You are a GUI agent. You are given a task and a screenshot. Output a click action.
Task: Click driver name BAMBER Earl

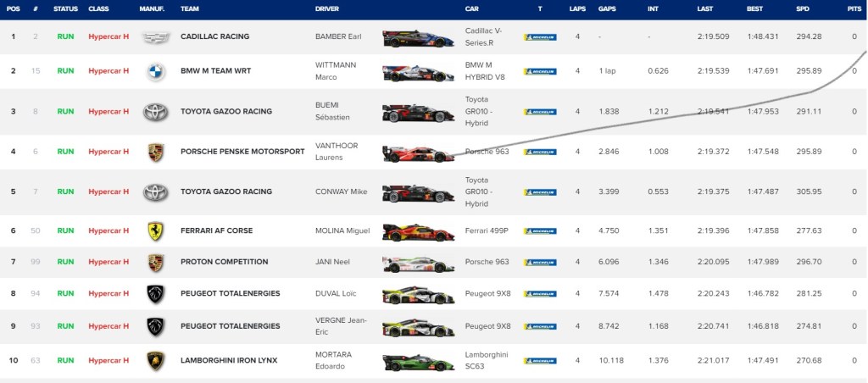[338, 36]
